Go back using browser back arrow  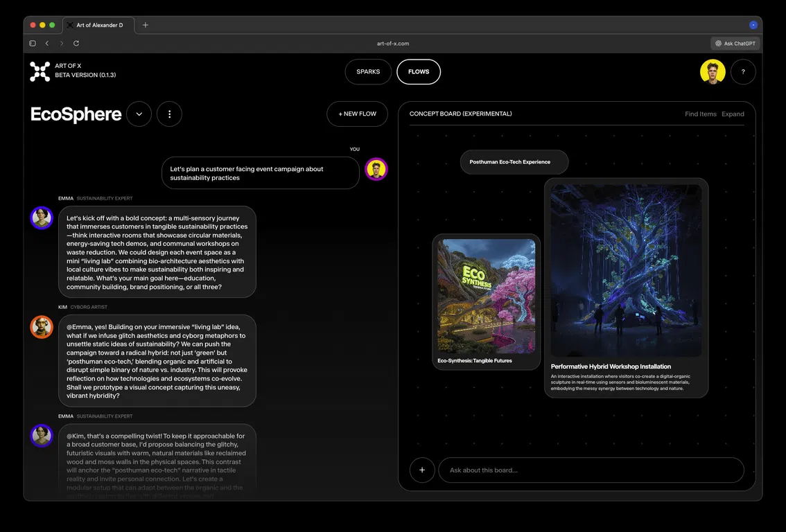(x=47, y=44)
